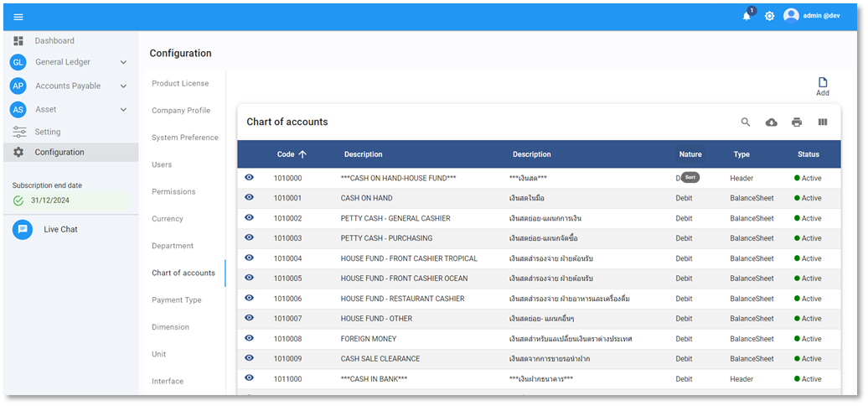Viewport: 868px width, 406px height.
Task: Search the chart of accounts
Action: pos(746,122)
